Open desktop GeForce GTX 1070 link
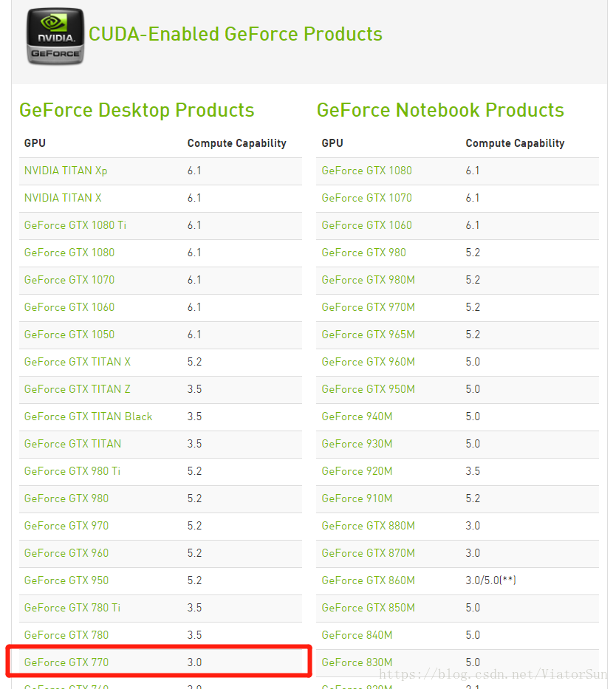616x689 pixels. click(x=69, y=279)
